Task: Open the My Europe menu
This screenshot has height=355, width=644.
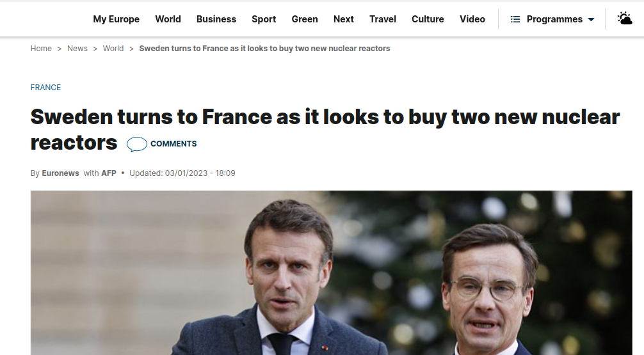Action: [x=117, y=19]
